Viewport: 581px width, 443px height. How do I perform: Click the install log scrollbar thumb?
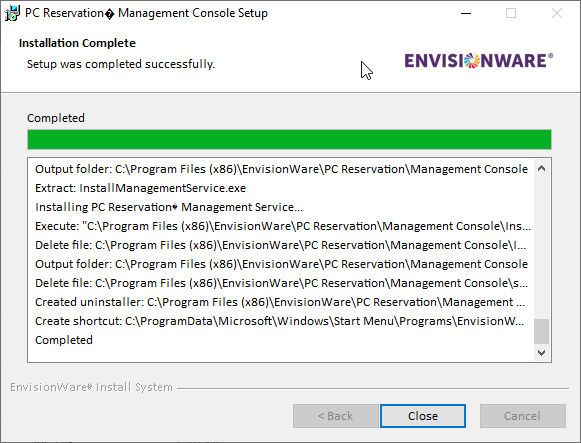541,331
